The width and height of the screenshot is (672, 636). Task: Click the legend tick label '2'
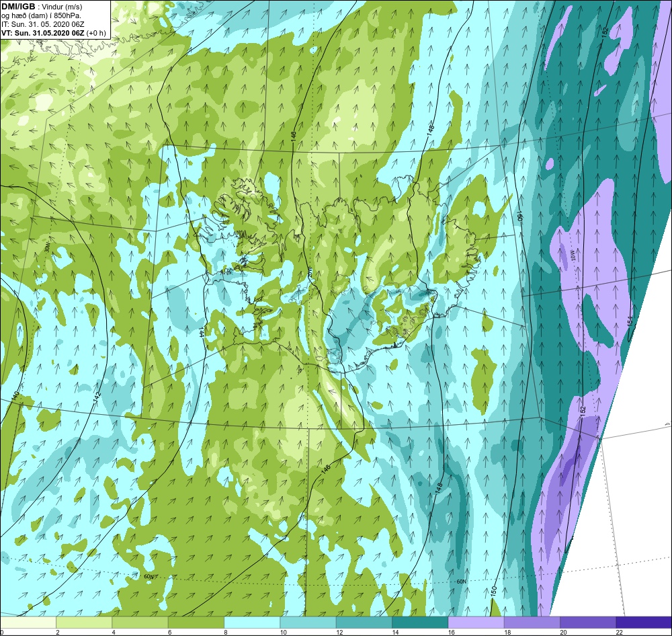pos(58,632)
